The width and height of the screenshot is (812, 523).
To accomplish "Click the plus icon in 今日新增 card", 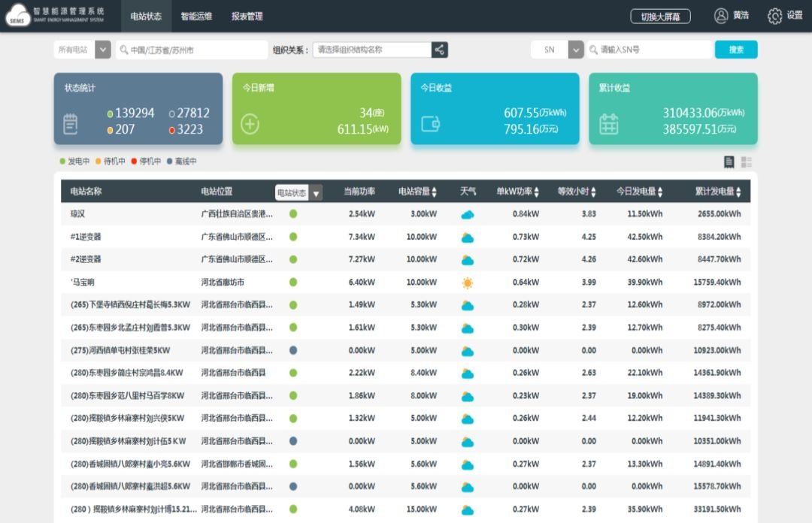I will (250, 124).
